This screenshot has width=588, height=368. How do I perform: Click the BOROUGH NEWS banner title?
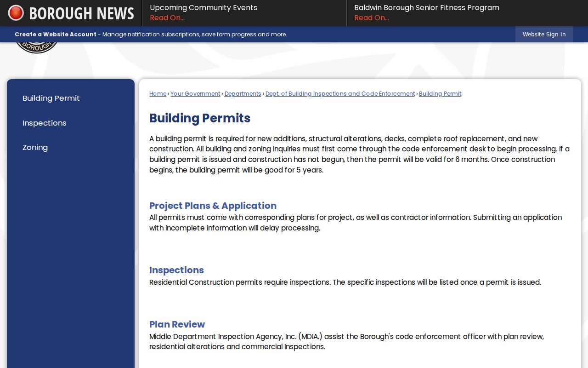click(81, 13)
